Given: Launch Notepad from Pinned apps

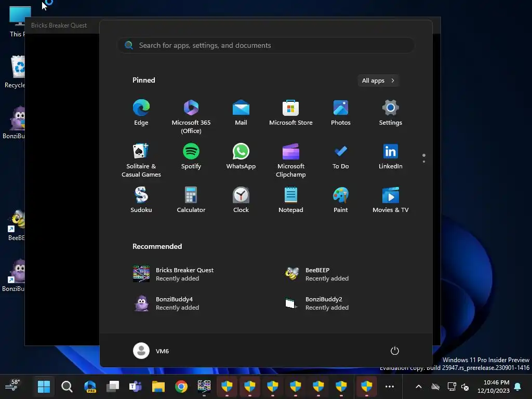Looking at the screenshot, I should [291, 200].
